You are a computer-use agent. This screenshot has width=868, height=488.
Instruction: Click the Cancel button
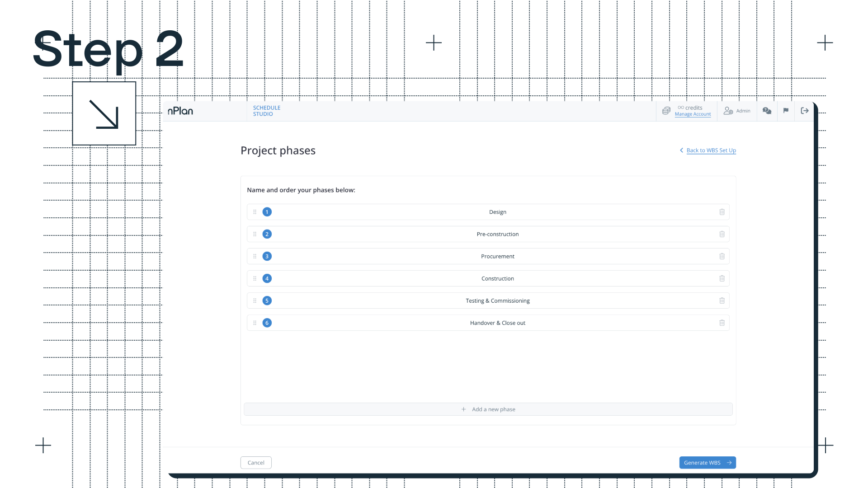pos(256,463)
